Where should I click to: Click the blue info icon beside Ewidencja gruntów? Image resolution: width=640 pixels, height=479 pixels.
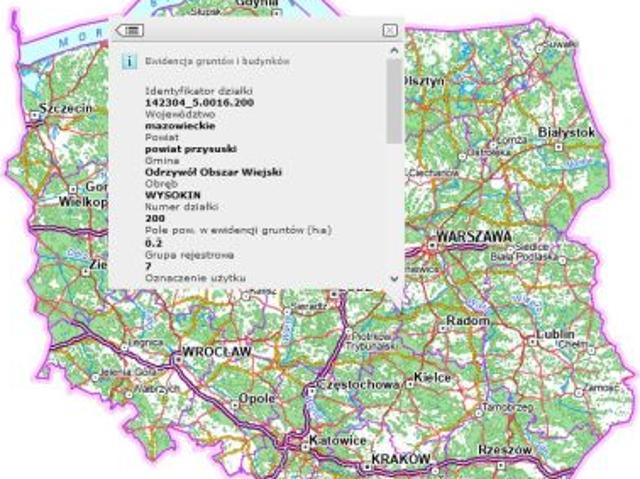coord(129,61)
